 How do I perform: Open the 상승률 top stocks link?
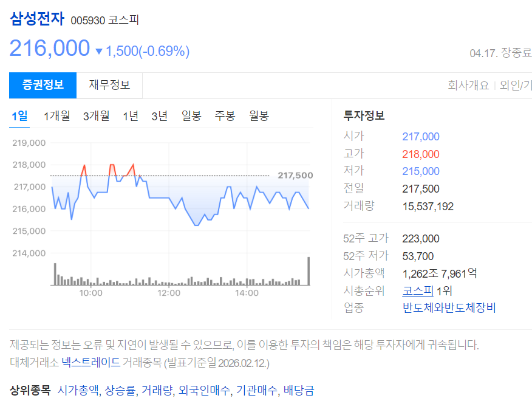tap(120, 390)
